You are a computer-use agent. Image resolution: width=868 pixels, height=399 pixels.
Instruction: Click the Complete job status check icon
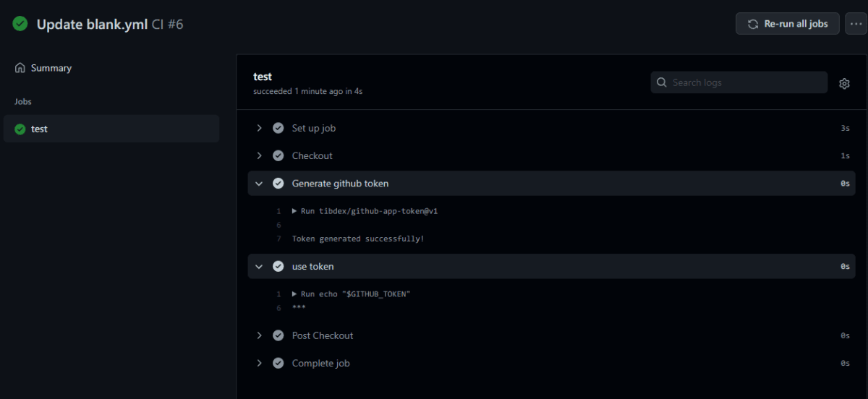click(278, 363)
